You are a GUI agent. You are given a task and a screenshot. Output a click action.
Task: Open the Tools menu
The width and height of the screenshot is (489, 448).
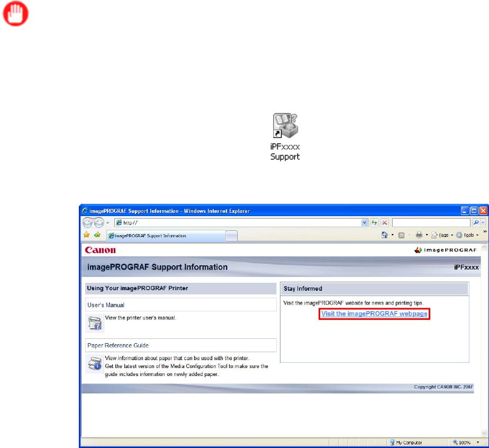click(467, 235)
